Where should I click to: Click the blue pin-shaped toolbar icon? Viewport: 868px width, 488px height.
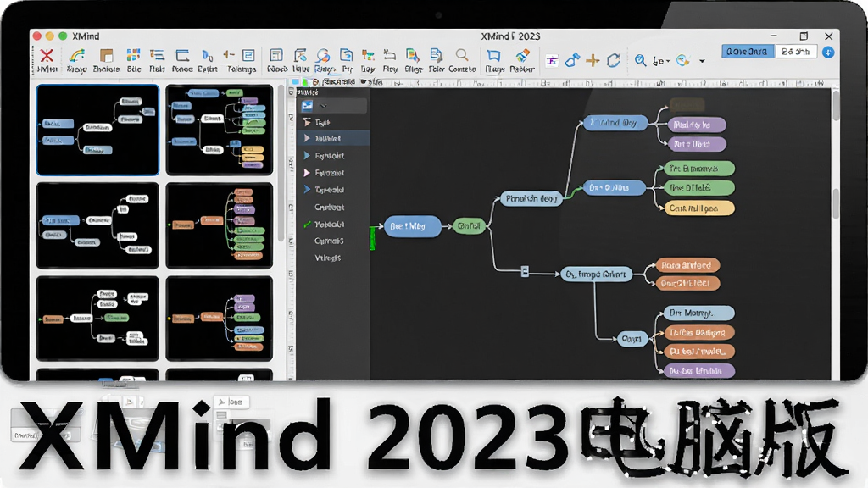[x=207, y=55]
